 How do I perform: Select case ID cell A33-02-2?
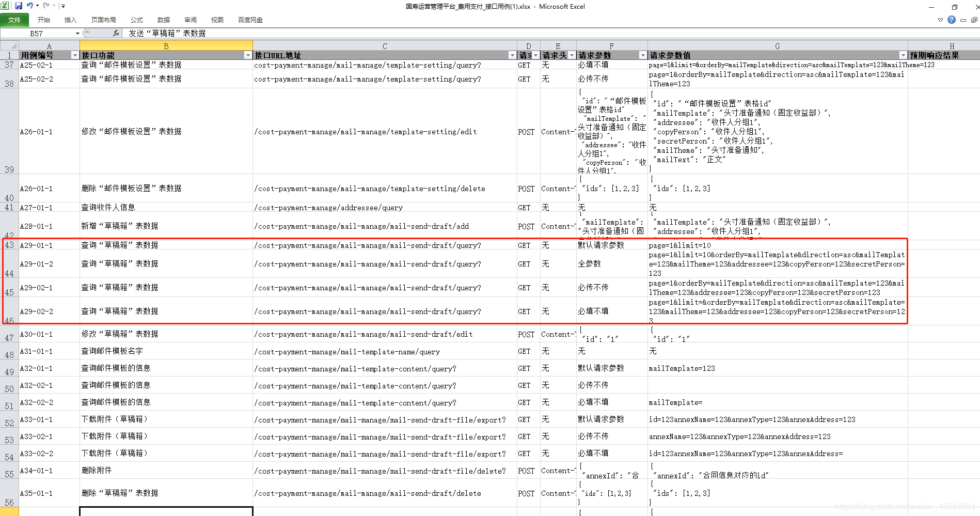point(50,454)
